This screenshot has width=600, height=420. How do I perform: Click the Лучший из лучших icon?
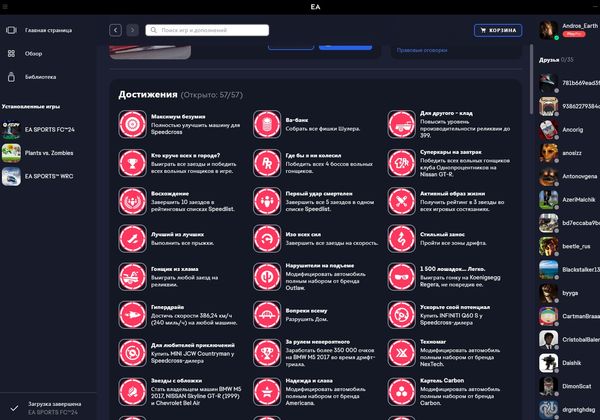pyautogui.click(x=132, y=239)
